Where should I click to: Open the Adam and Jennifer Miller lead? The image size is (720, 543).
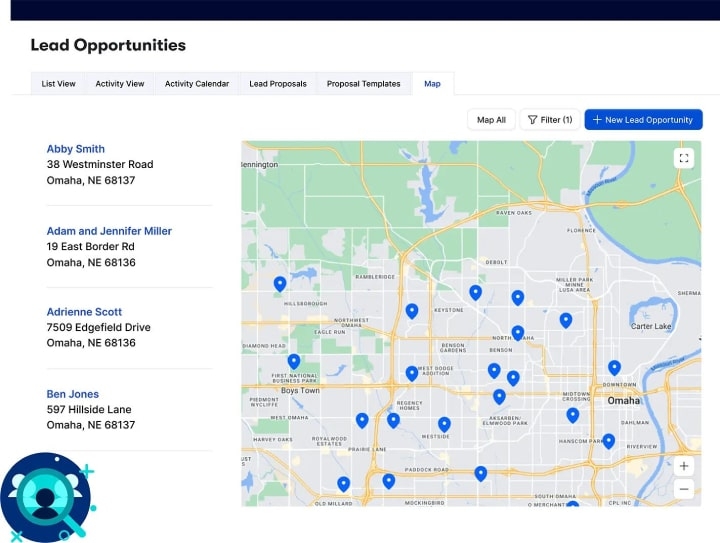point(109,231)
